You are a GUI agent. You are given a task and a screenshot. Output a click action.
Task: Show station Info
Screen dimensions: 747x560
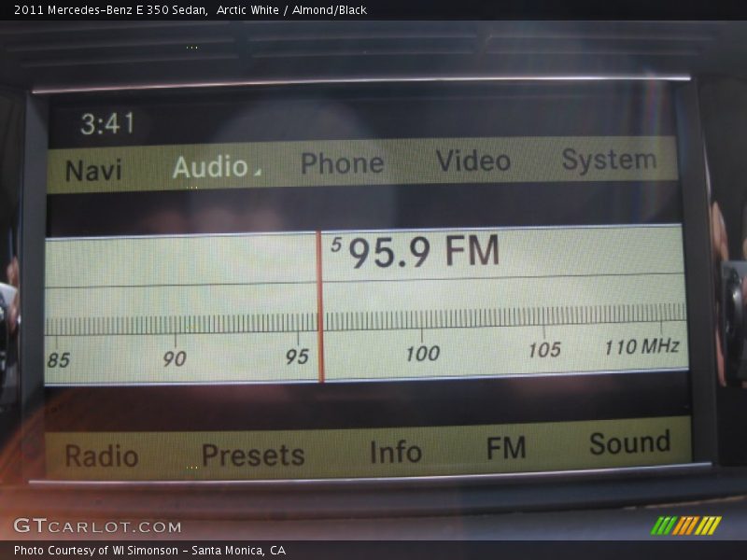pyautogui.click(x=395, y=453)
